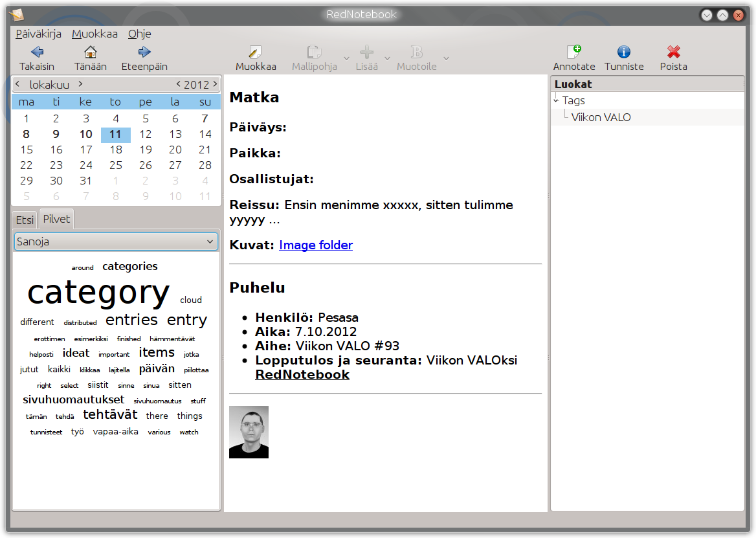Viewport: 756px width, 538px height.
Task: Open the Päiväkirja menu
Action: 39,34
